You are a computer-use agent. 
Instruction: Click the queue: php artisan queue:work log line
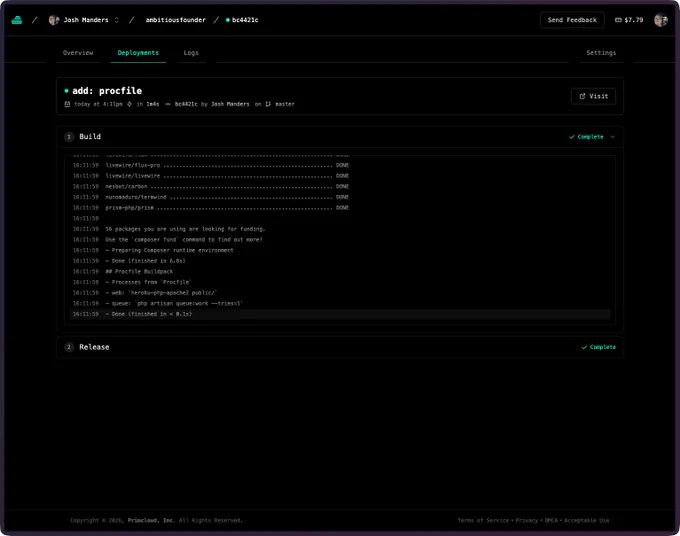point(340,304)
